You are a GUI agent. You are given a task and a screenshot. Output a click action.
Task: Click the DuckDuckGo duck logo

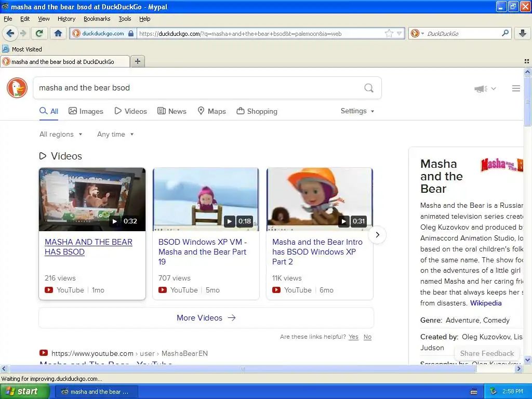tap(17, 88)
